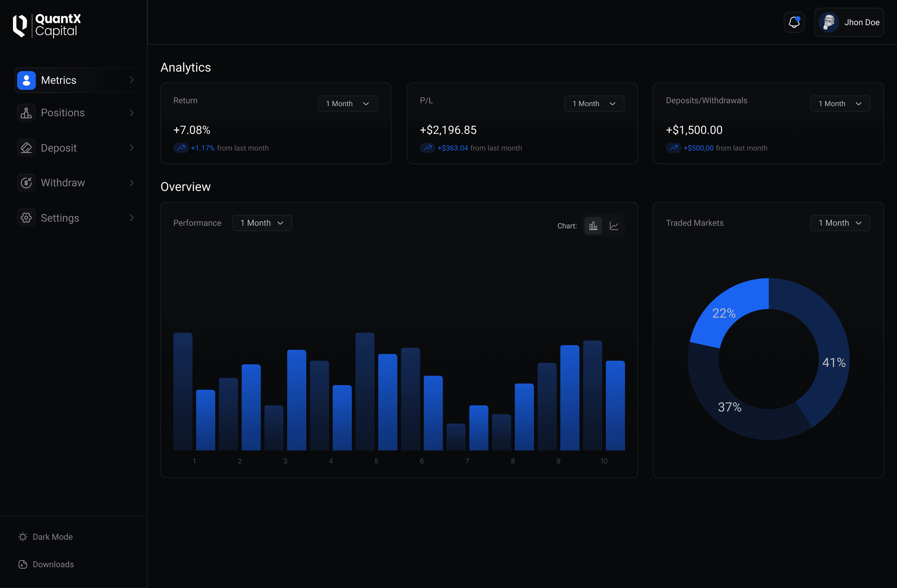The image size is (897, 588).
Task: Click the Return trend arrow icon
Action: coord(181,148)
